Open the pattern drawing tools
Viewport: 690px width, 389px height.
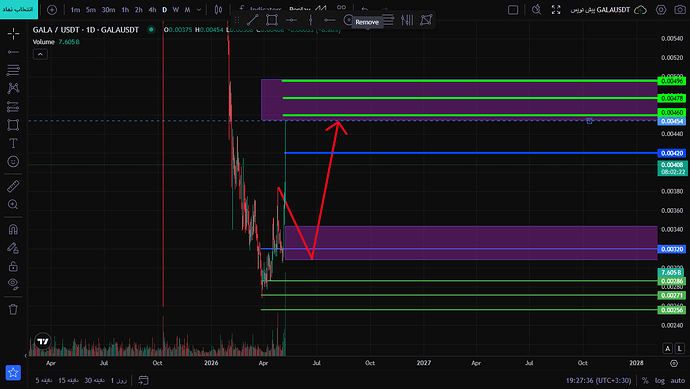(x=13, y=88)
